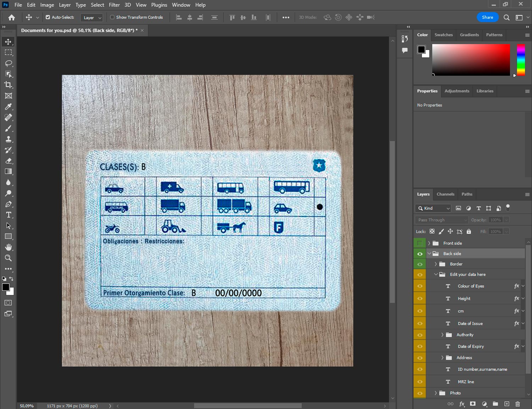Show the Front side layer group
This screenshot has width=532, height=409.
[x=420, y=243]
